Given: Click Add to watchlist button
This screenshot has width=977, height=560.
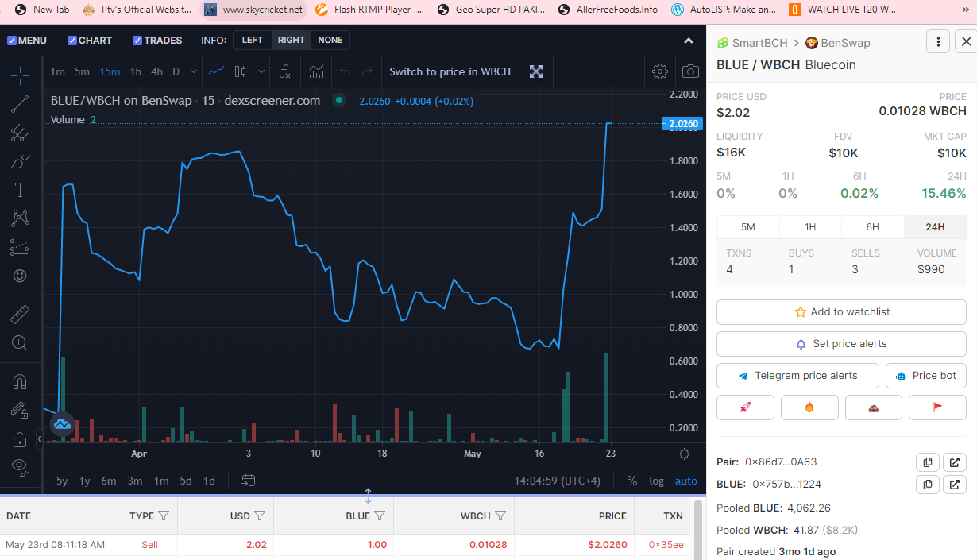Looking at the screenshot, I should tap(841, 312).
